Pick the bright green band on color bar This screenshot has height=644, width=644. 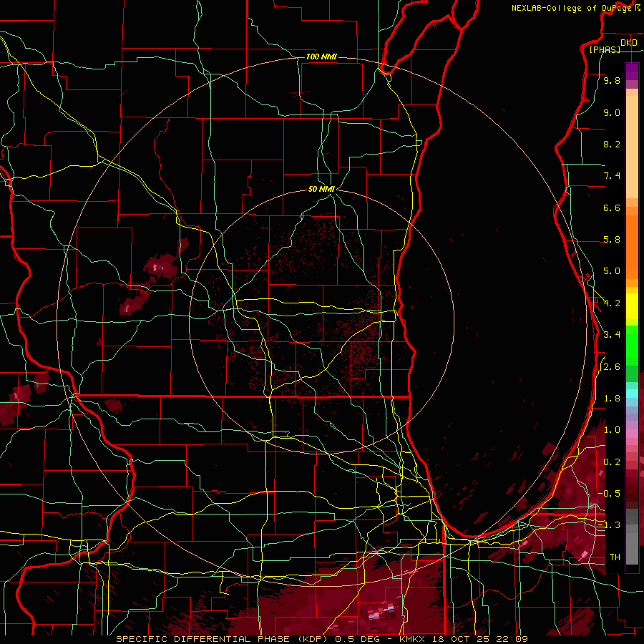click(x=632, y=346)
